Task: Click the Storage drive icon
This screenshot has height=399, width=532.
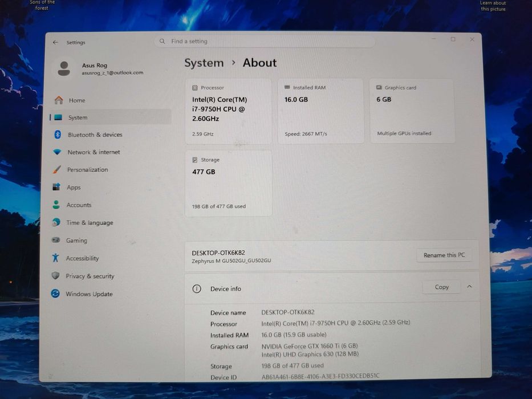Action: pos(195,160)
